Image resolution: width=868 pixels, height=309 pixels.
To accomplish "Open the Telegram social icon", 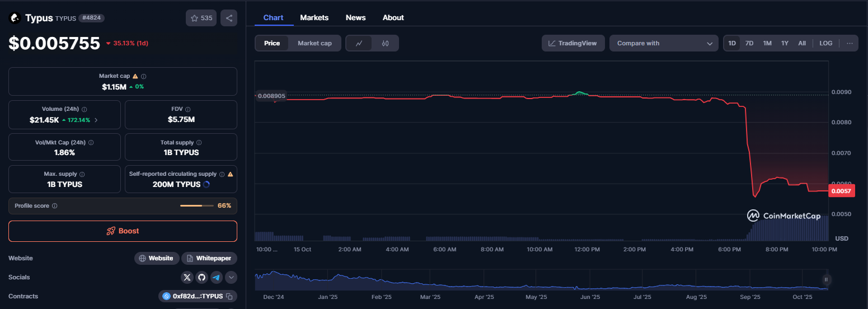I will click(x=217, y=277).
